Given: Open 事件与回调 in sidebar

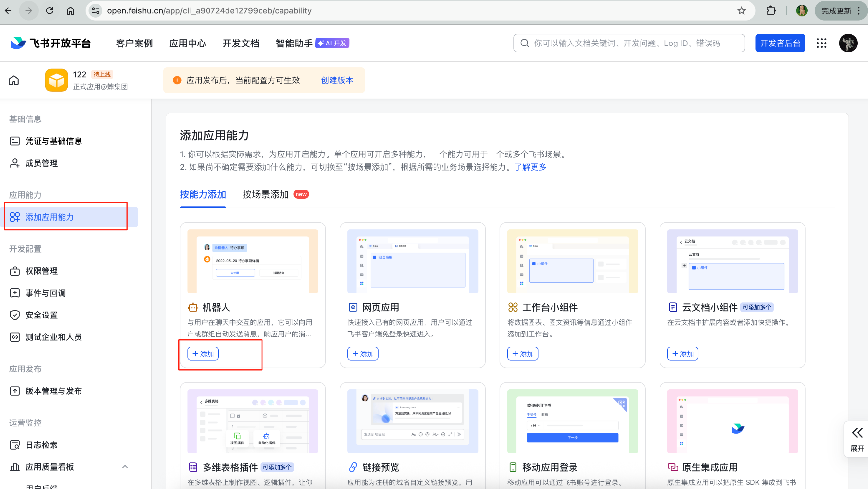Looking at the screenshot, I should tap(45, 293).
